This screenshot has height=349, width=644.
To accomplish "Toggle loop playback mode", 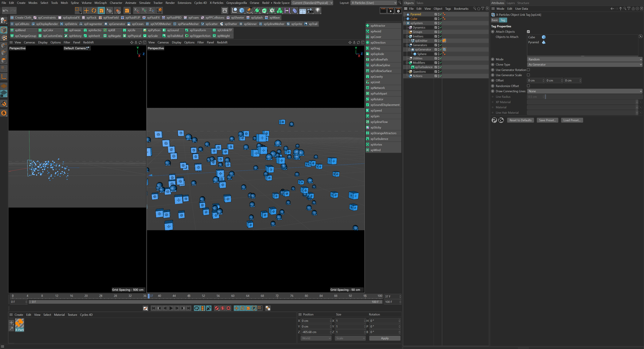I will 197,308.
